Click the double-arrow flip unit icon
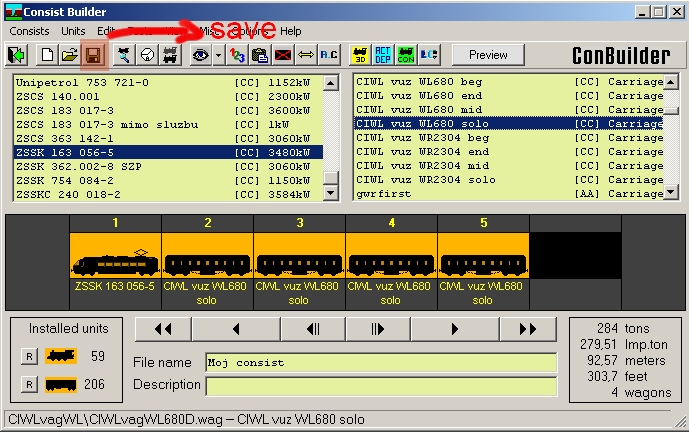This screenshot has width=689, height=432. coord(306,55)
